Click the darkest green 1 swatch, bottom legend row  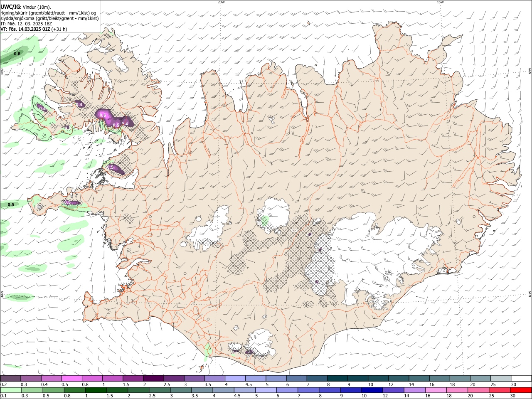[96, 390]
